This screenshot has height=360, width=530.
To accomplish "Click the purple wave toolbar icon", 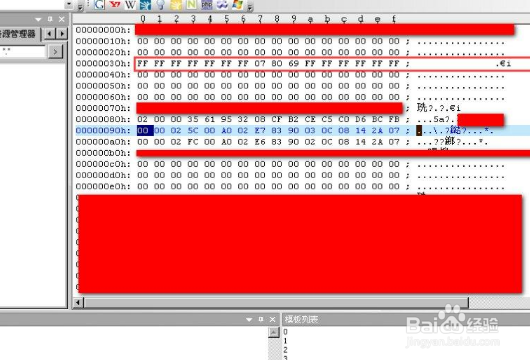I will pyautogui.click(x=222, y=4).
